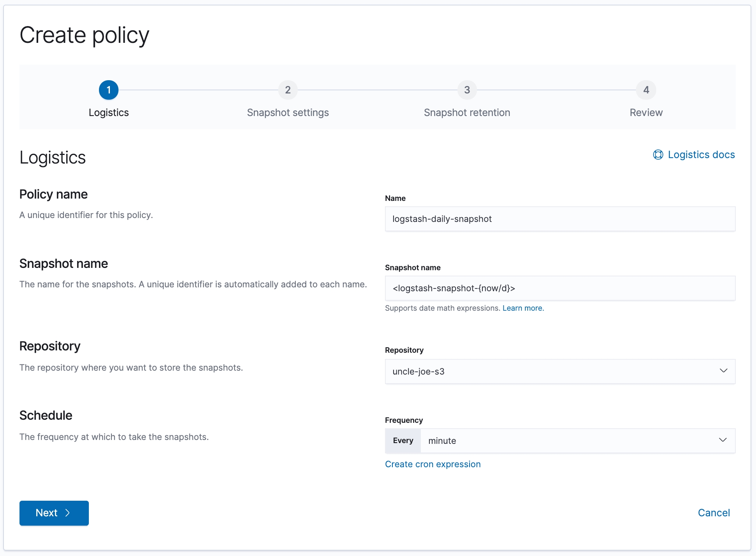Expand Frequency dropdown chevron

722,440
